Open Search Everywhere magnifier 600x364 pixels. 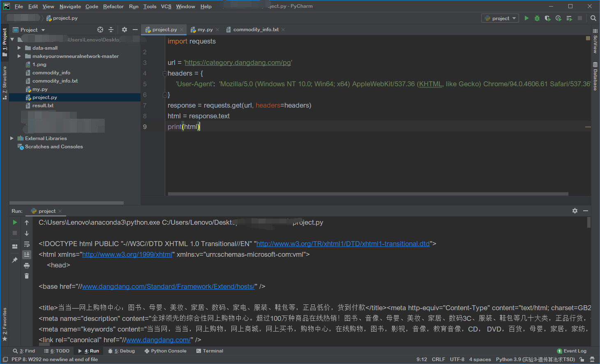click(x=593, y=18)
